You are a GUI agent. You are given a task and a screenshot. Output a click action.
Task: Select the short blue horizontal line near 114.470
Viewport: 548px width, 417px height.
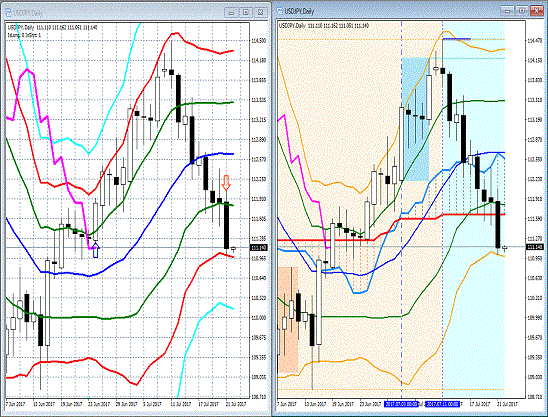pyautogui.click(x=456, y=39)
